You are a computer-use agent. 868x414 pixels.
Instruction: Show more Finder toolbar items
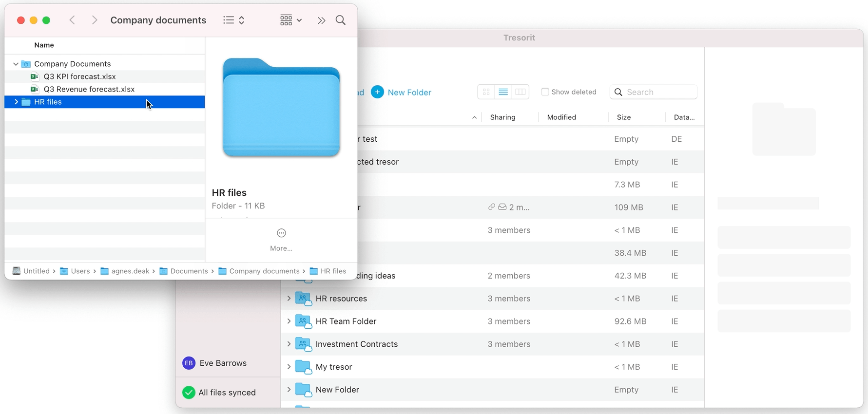tap(321, 20)
